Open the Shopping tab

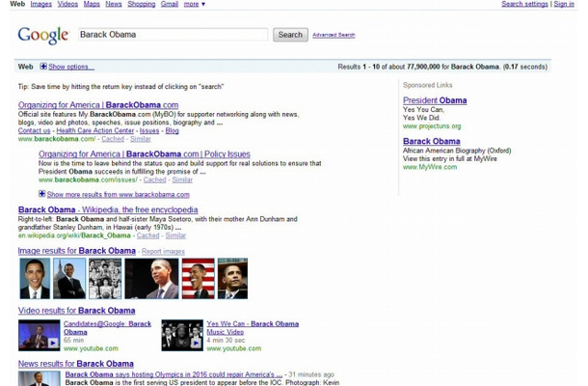(141, 4)
